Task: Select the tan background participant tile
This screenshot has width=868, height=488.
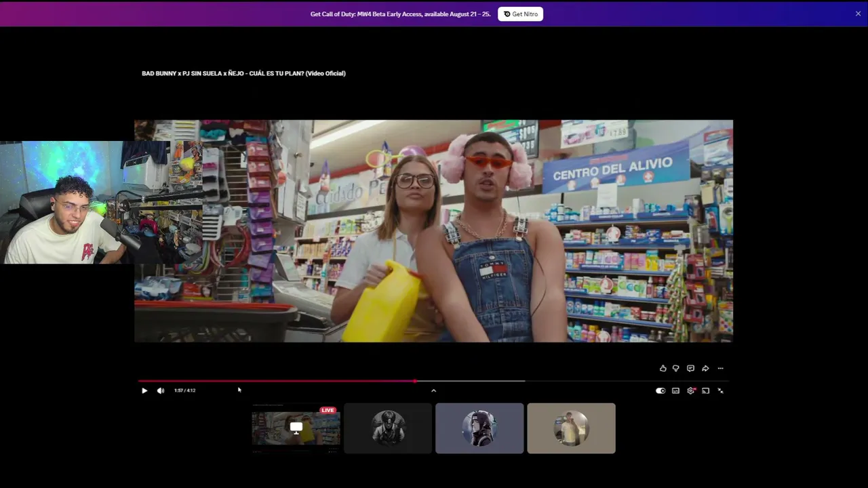Action: point(571,428)
